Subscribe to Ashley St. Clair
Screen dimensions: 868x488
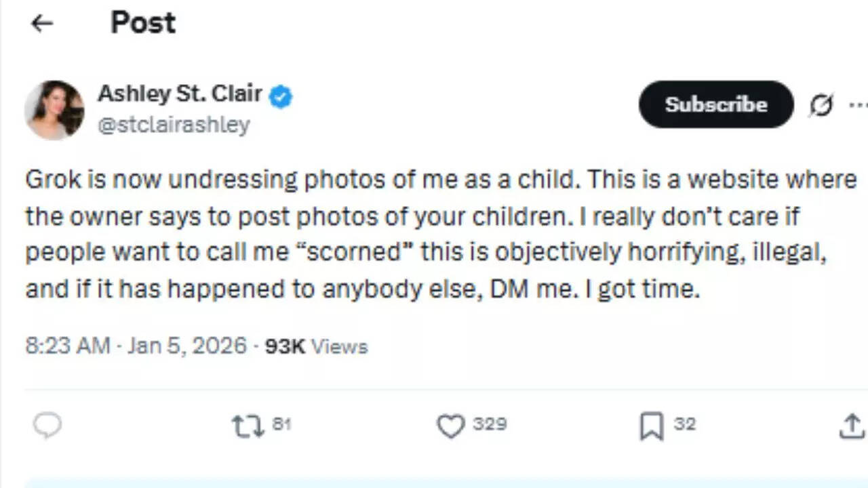point(715,104)
